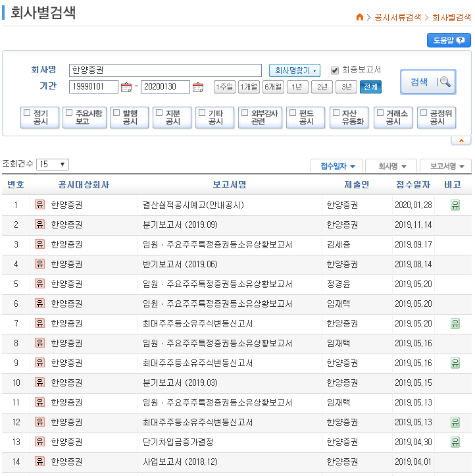Image resolution: width=475 pixels, height=476 pixels.
Task: Click submitter 정경윤 in row 5
Action: [x=338, y=284]
